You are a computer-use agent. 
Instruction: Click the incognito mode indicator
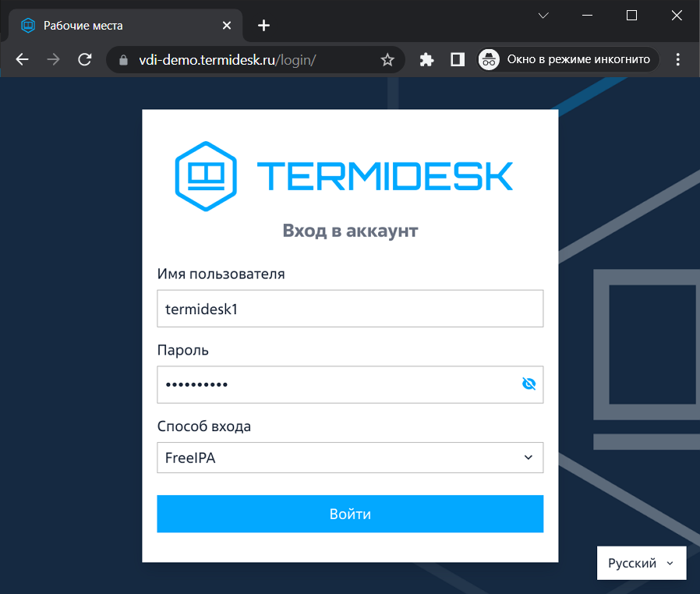568,59
